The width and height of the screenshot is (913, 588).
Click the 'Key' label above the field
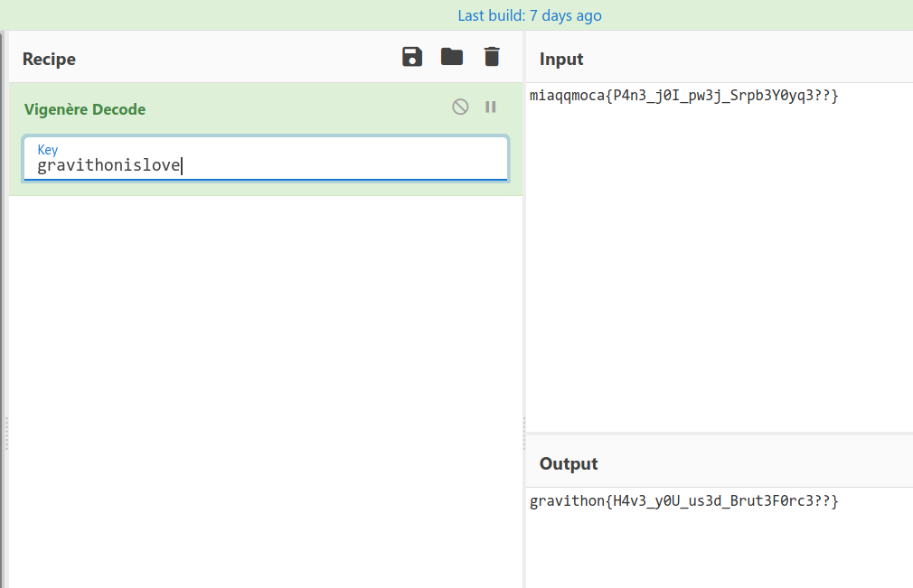click(x=47, y=150)
